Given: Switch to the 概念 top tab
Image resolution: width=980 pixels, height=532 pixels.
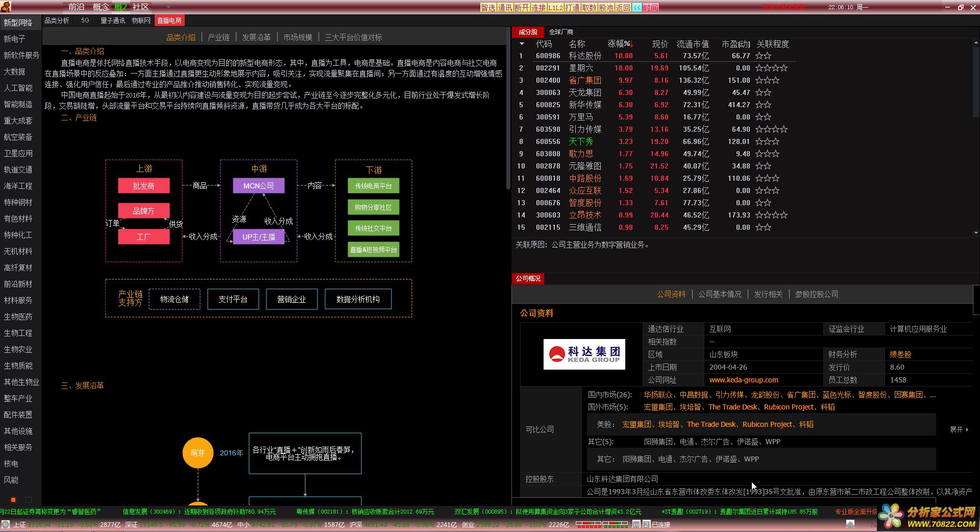Looking at the screenshot, I should tap(101, 7).
